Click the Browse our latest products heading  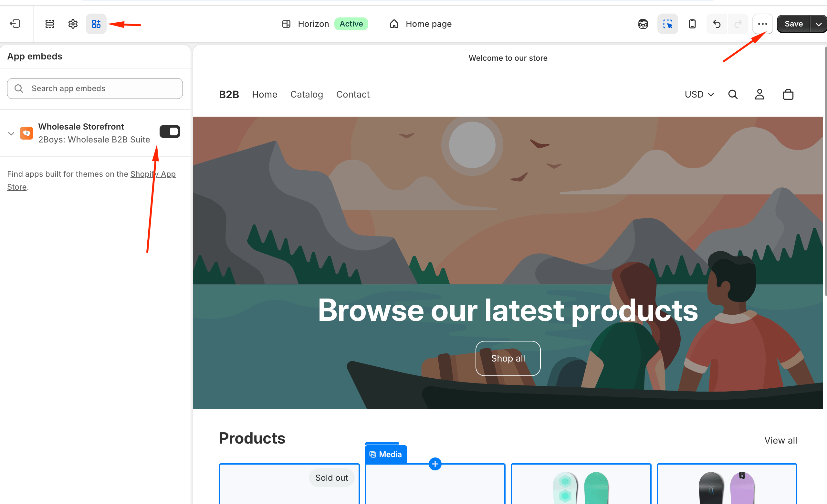[x=508, y=310]
